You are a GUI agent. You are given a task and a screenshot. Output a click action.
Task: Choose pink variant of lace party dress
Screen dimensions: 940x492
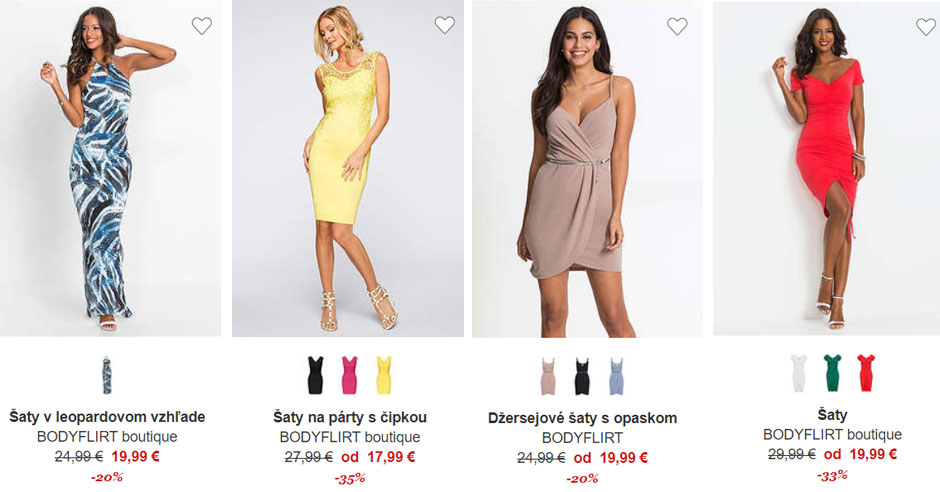(x=349, y=375)
